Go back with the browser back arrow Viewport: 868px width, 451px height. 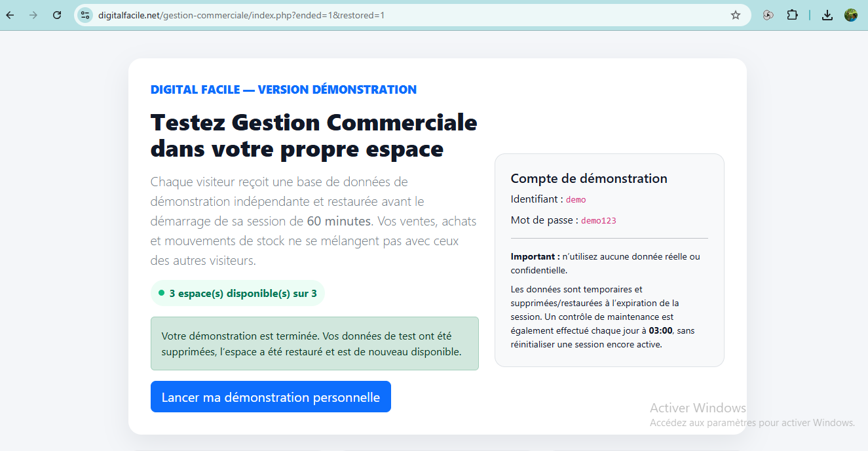[10, 15]
